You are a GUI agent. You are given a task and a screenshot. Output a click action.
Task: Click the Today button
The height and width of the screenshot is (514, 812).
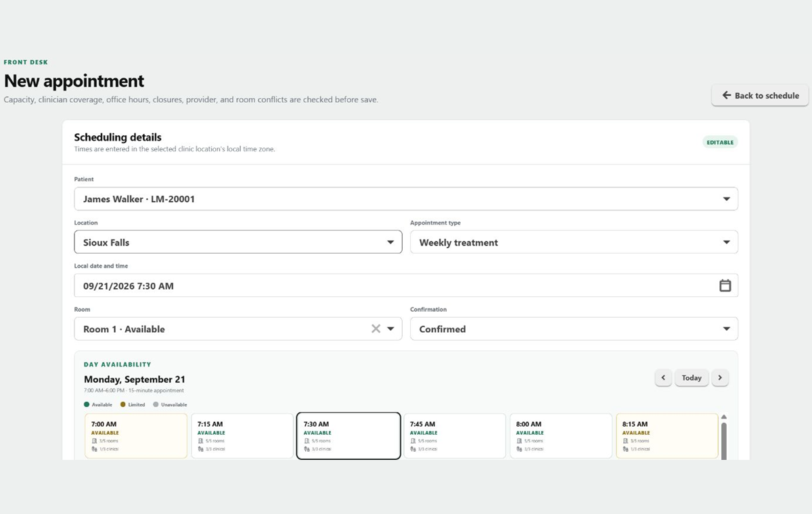[x=692, y=377]
